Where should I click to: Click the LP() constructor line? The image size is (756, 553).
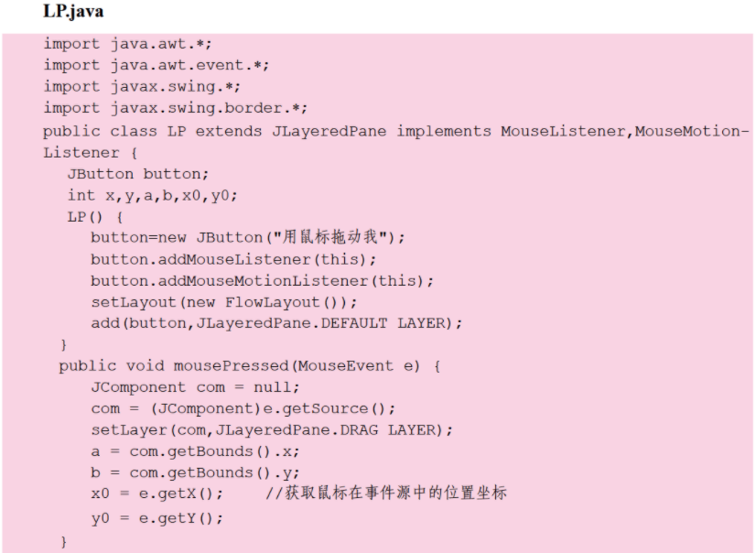(94, 216)
